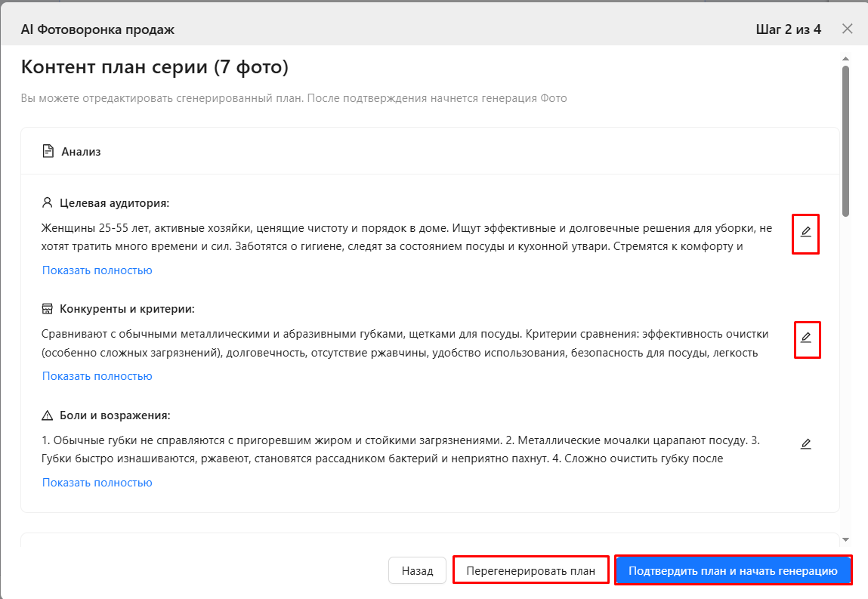
Task: Click the vertical scrollbar thumb
Action: pos(845,140)
